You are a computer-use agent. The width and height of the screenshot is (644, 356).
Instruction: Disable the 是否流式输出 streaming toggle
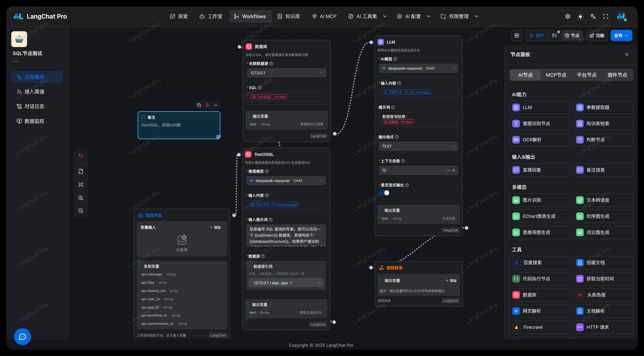385,193
